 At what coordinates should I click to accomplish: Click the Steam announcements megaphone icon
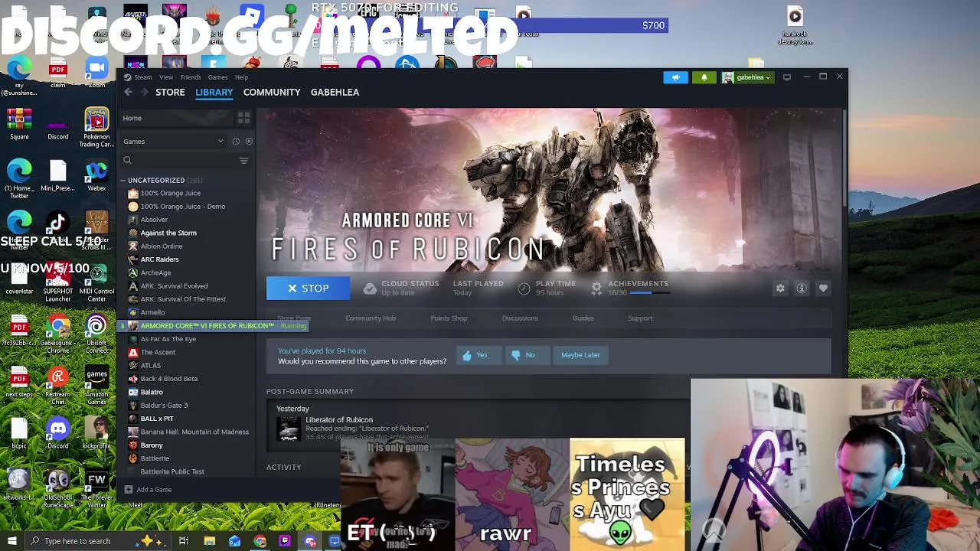[x=675, y=77]
